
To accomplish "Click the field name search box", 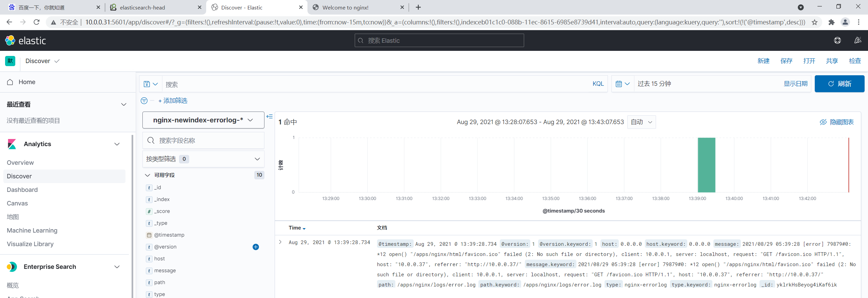I will tap(203, 140).
